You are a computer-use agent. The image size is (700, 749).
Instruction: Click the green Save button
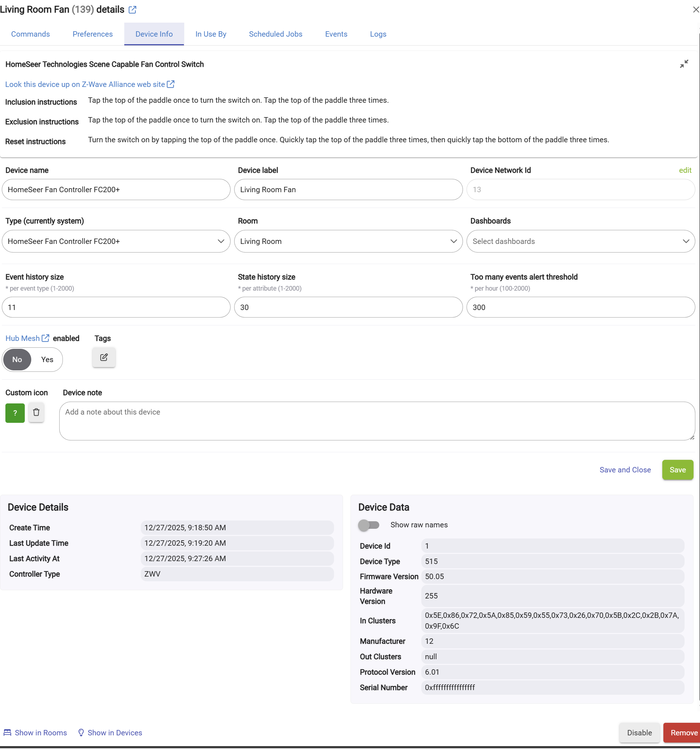[677, 470]
